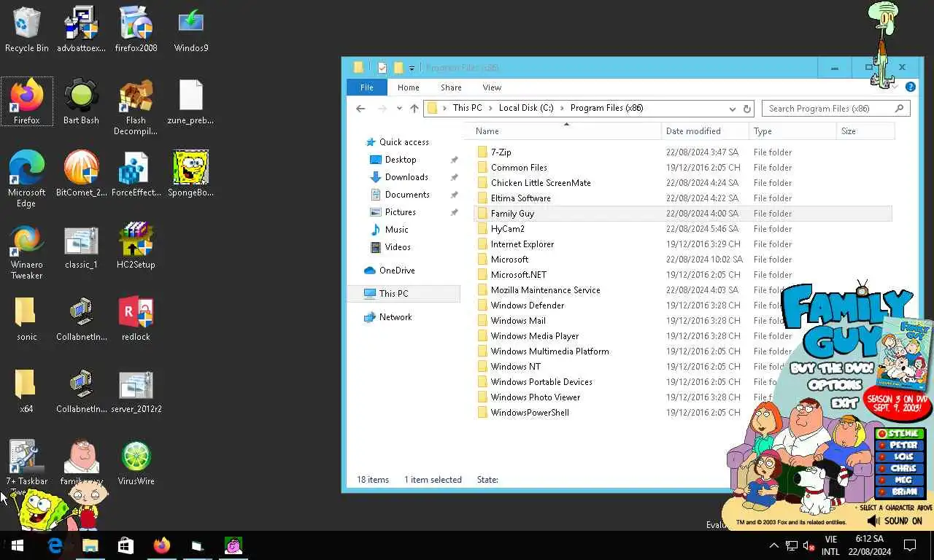Screen dimensions: 934x560
Task: Click Search Program Files (x86) box
Action: click(x=836, y=109)
